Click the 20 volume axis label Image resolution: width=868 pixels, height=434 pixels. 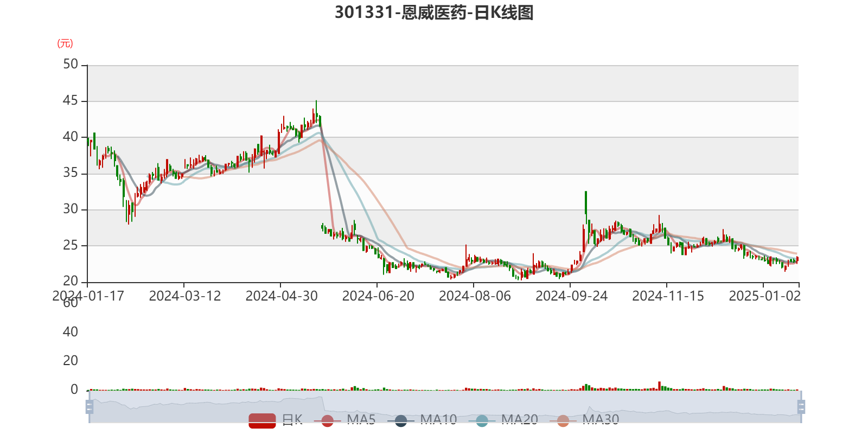(x=71, y=360)
